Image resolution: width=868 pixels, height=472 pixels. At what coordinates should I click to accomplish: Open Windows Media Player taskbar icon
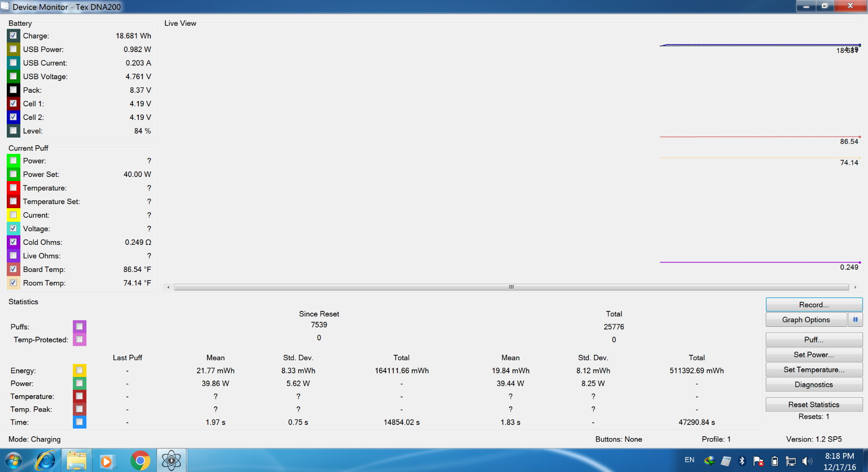pyautogui.click(x=107, y=461)
